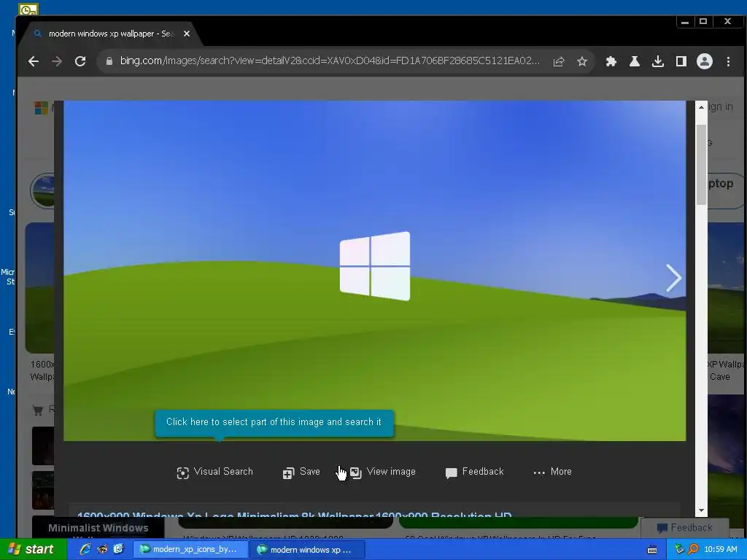
Task: Click Feedback below the image
Action: point(474,472)
